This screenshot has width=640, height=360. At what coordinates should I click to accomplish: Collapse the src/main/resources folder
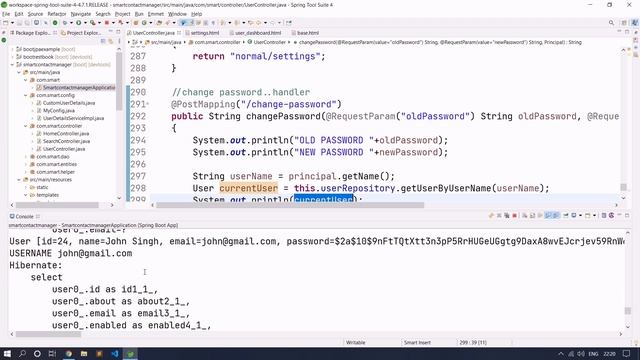coord(19,180)
